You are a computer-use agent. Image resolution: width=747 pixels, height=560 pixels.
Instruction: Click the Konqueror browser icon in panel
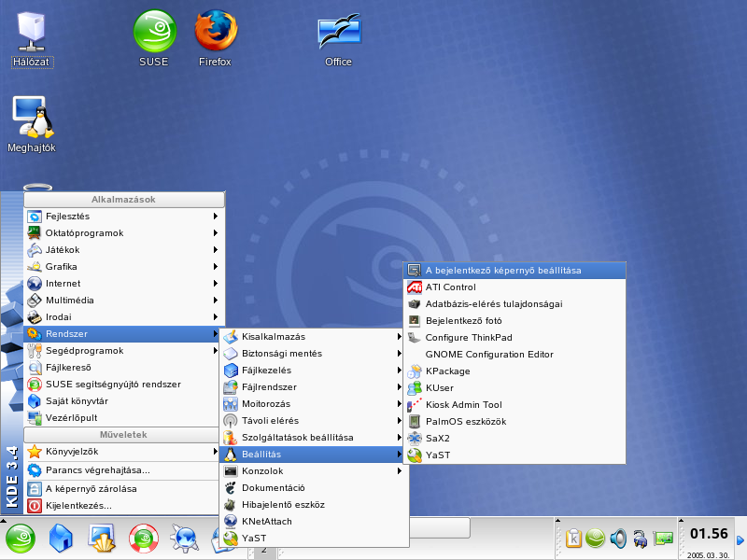coord(184,539)
